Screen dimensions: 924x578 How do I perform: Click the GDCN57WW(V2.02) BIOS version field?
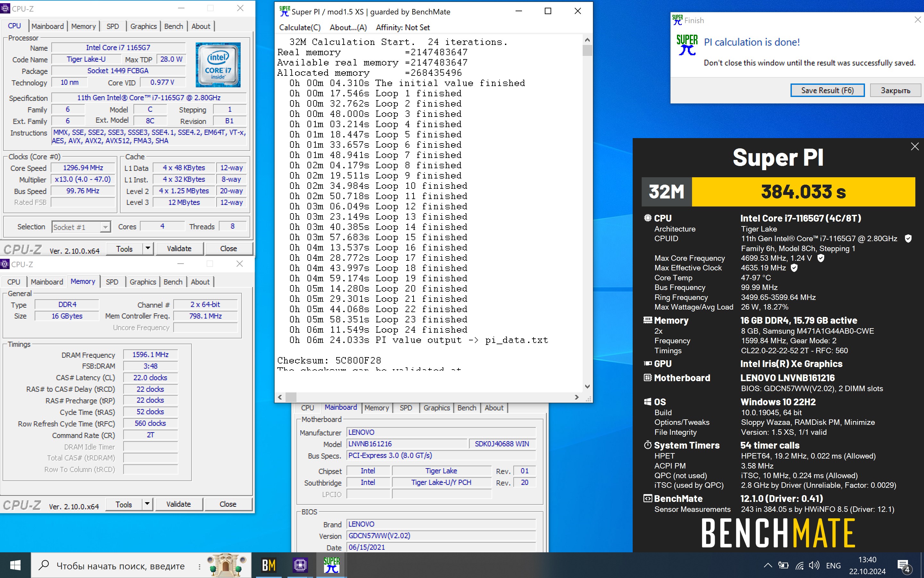[441, 536]
